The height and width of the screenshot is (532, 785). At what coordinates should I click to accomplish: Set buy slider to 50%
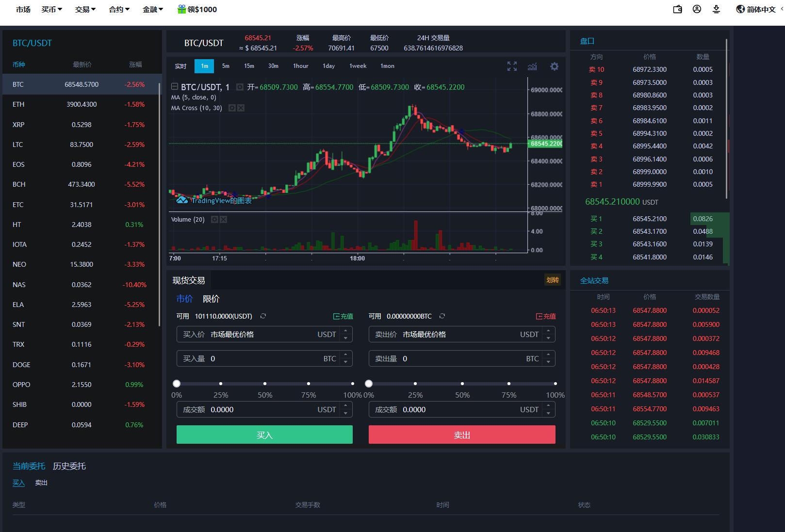[x=265, y=384]
